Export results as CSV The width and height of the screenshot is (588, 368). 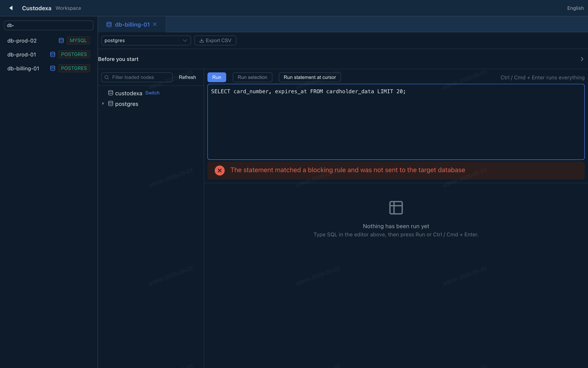coord(215,40)
